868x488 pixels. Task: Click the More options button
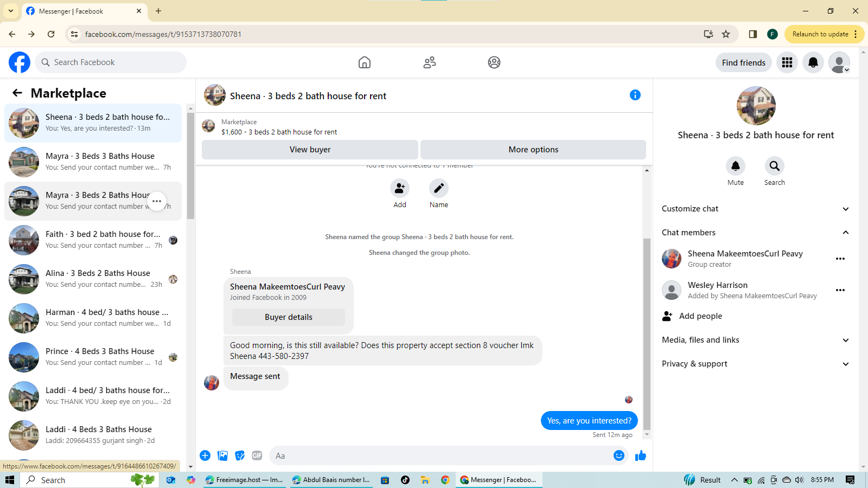point(533,150)
